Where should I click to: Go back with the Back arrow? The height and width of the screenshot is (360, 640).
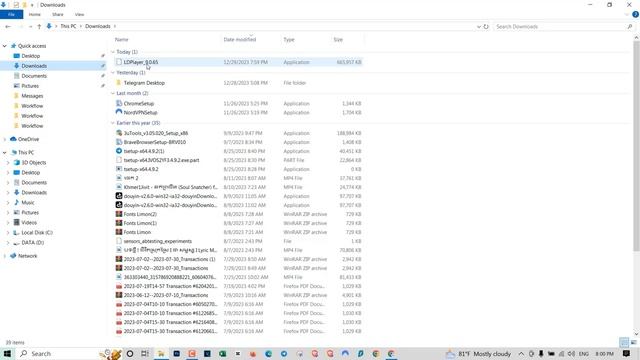click(8, 26)
